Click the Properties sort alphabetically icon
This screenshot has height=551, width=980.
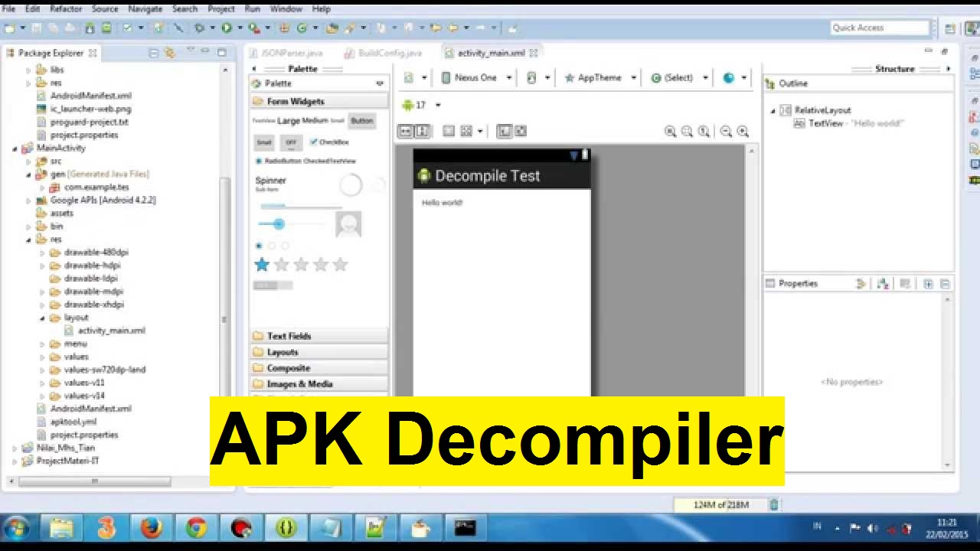(x=883, y=284)
